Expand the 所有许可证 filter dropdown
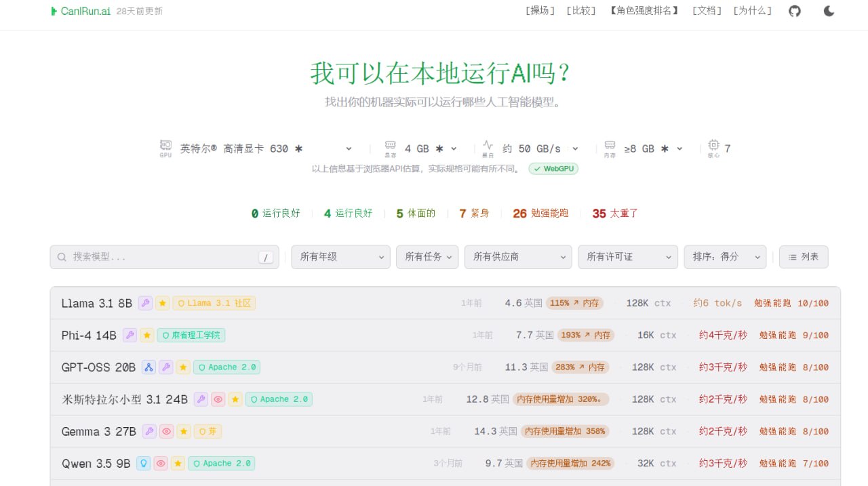The height and width of the screenshot is (486, 868). point(628,257)
